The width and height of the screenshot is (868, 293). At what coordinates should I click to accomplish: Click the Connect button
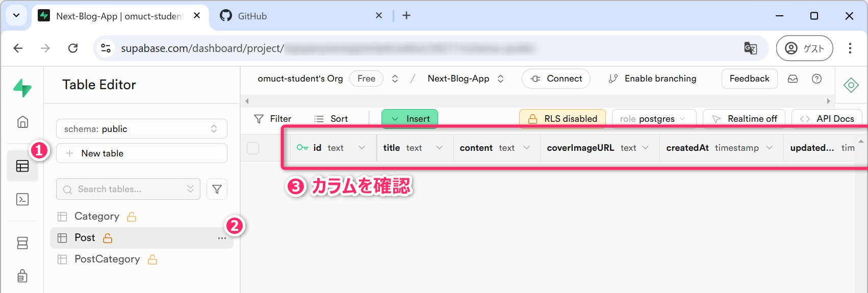tap(556, 78)
